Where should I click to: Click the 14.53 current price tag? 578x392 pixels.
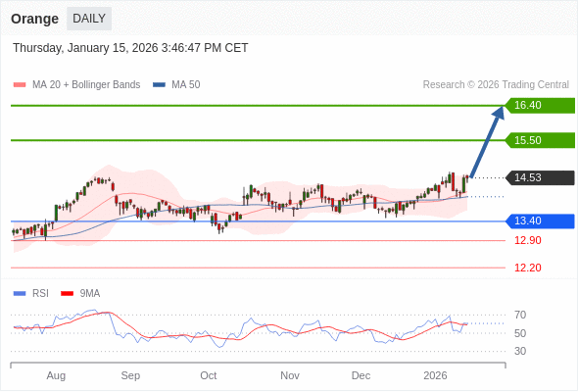click(540, 177)
